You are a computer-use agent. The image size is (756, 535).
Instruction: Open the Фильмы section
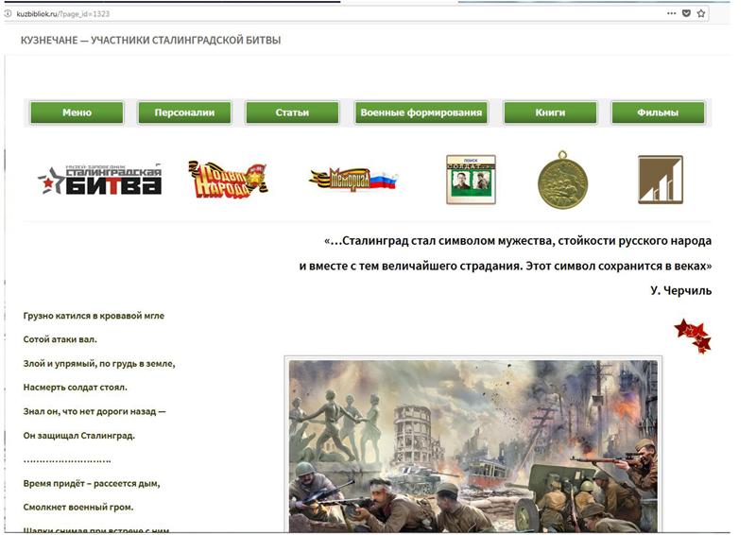658,112
